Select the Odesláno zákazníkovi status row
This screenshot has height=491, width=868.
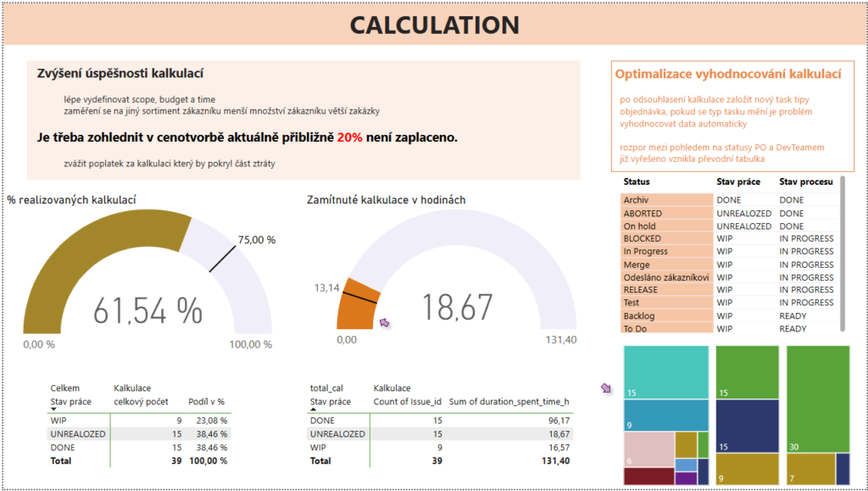tap(666, 277)
